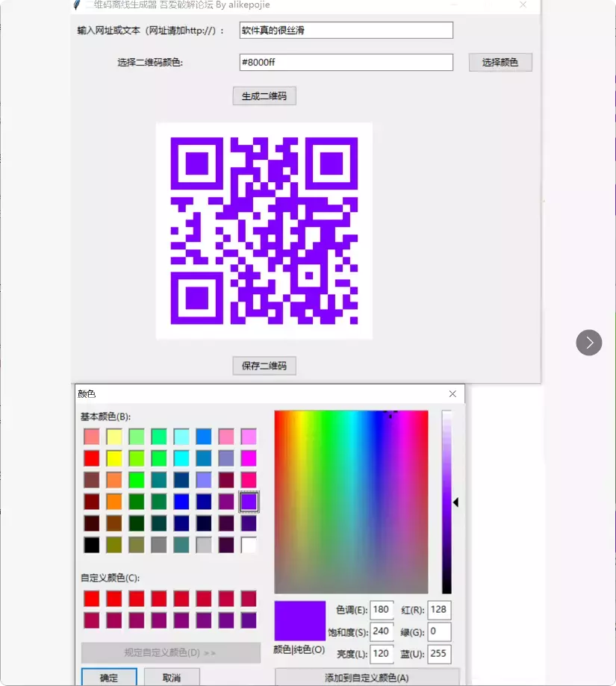Viewport: 616px width, 686px height.
Task: Click the luminance slider arrow marker
Action: tap(455, 502)
